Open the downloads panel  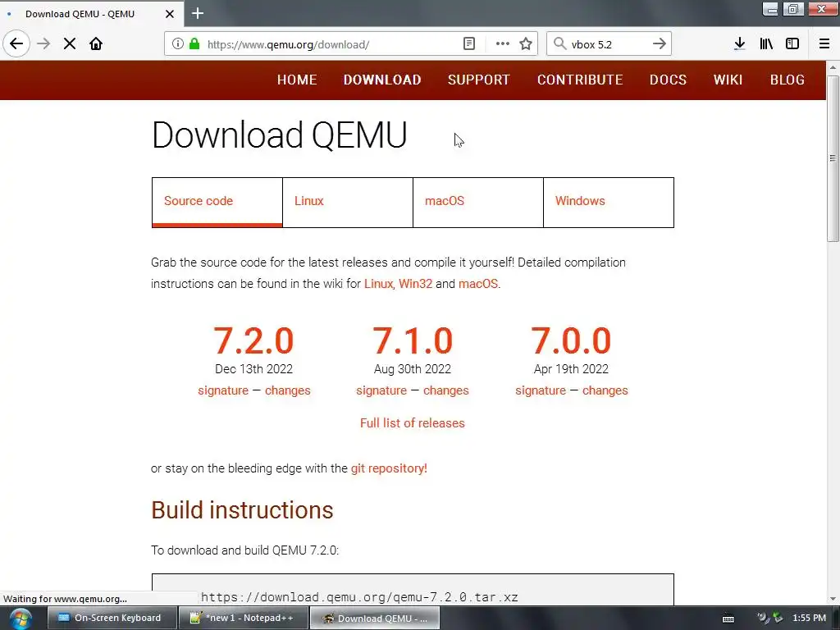pyautogui.click(x=740, y=44)
